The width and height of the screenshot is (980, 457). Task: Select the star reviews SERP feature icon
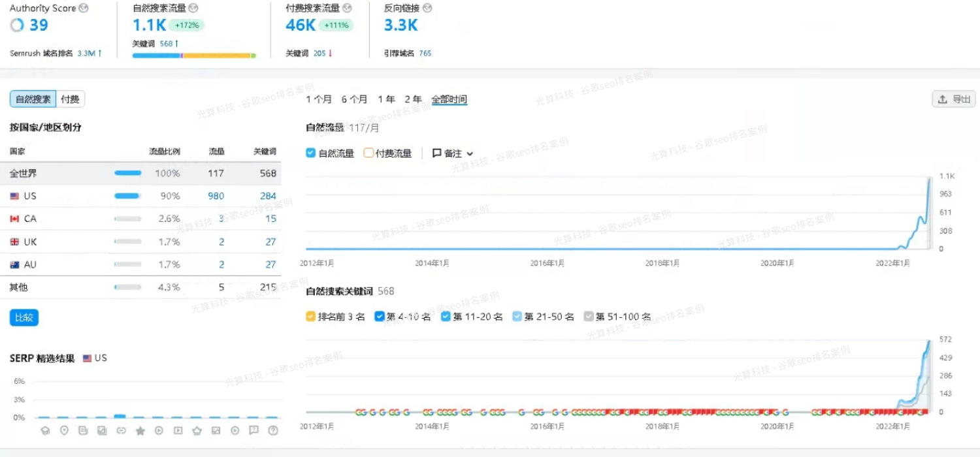click(x=140, y=431)
